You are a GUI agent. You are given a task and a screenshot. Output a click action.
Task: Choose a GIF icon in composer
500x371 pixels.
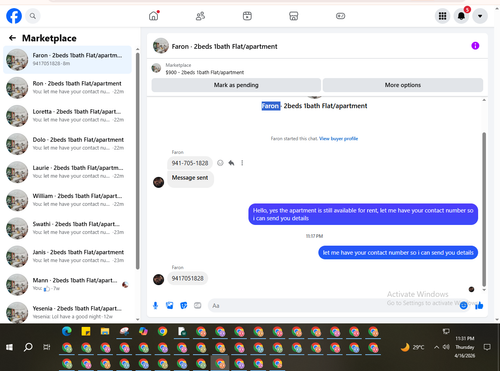click(x=198, y=305)
